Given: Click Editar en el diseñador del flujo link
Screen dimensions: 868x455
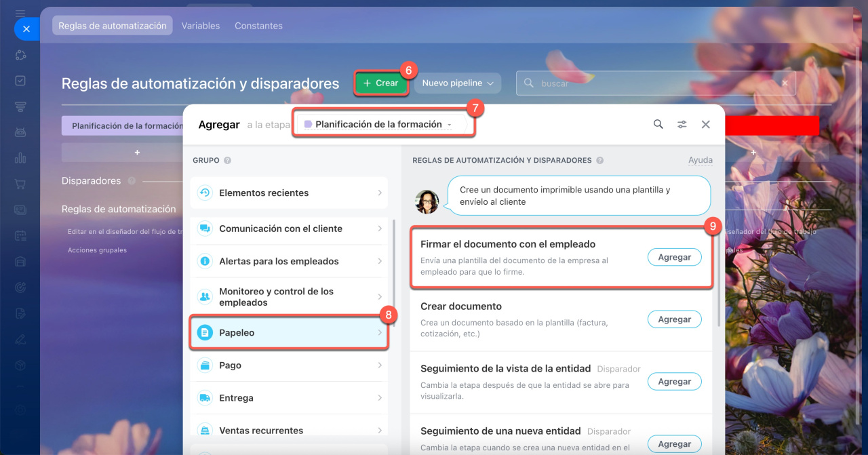Looking at the screenshot, I should (x=126, y=231).
